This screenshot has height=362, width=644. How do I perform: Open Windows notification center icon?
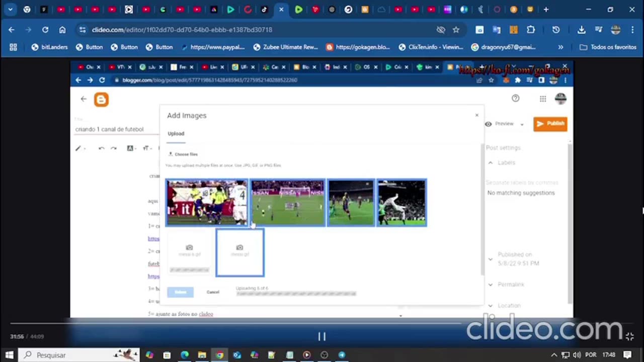(x=627, y=355)
